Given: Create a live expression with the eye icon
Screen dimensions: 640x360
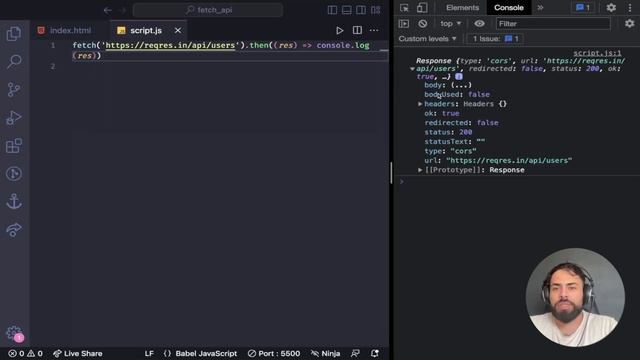Looking at the screenshot, I should click(x=479, y=24).
